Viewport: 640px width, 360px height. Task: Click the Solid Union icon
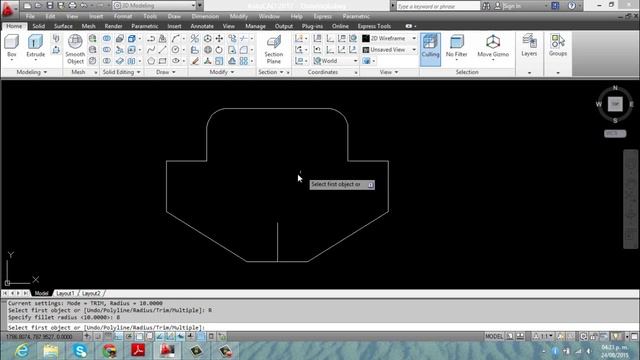(x=107, y=38)
